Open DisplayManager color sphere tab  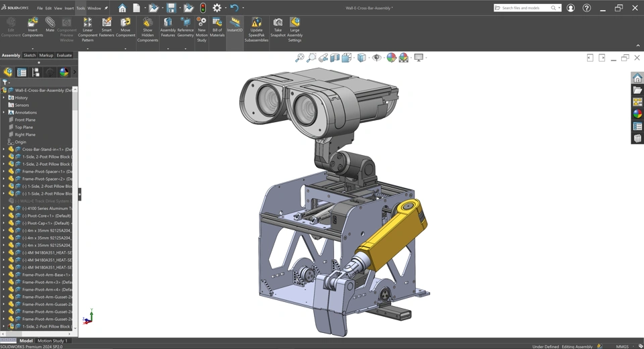(x=64, y=72)
